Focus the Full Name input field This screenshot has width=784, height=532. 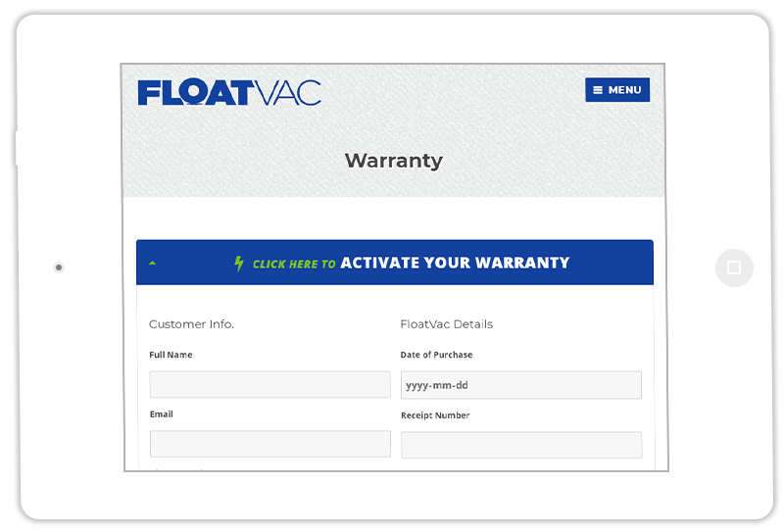point(270,384)
